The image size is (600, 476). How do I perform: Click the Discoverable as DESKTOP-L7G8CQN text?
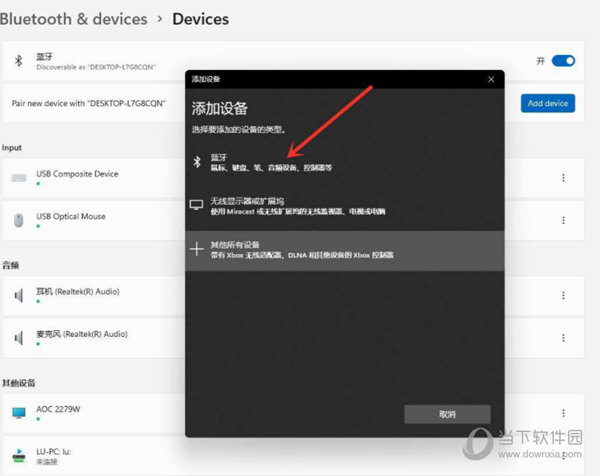96,67
